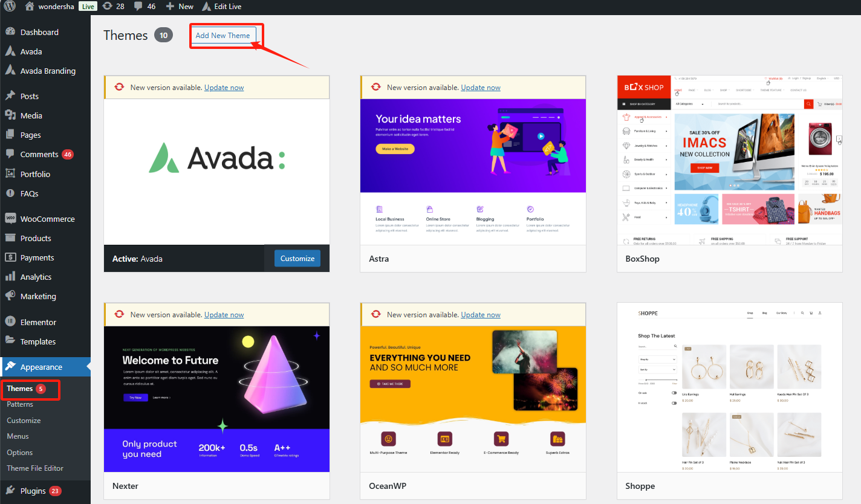Click the Templates folder icon
This screenshot has height=504, width=861.
10,341
